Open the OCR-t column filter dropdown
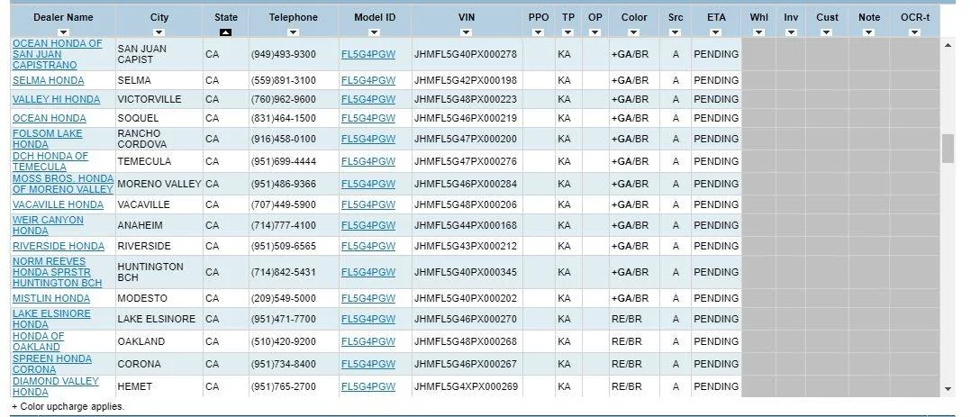Image resolution: width=980 pixels, height=417 pixels. (x=915, y=32)
